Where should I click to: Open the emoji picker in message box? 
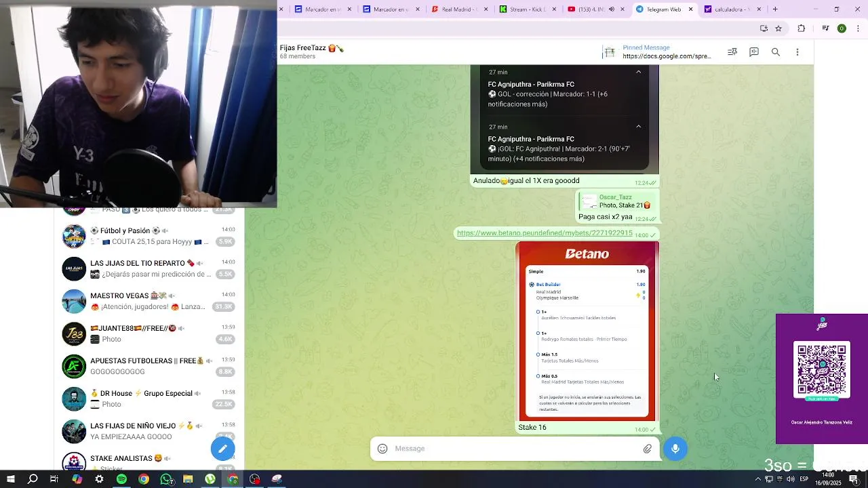point(382,449)
